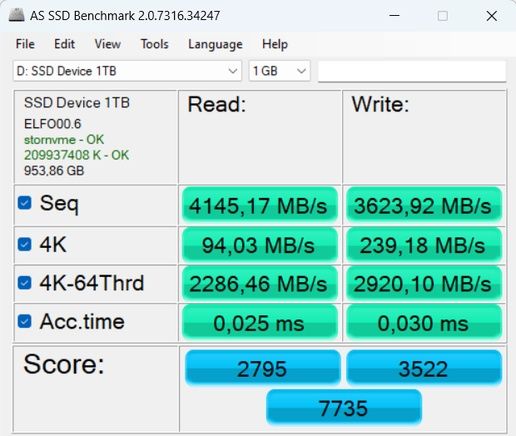516x436 pixels.
Task: Toggle the 4K-64Thrd test checkbox
Action: pyautogui.click(x=25, y=283)
